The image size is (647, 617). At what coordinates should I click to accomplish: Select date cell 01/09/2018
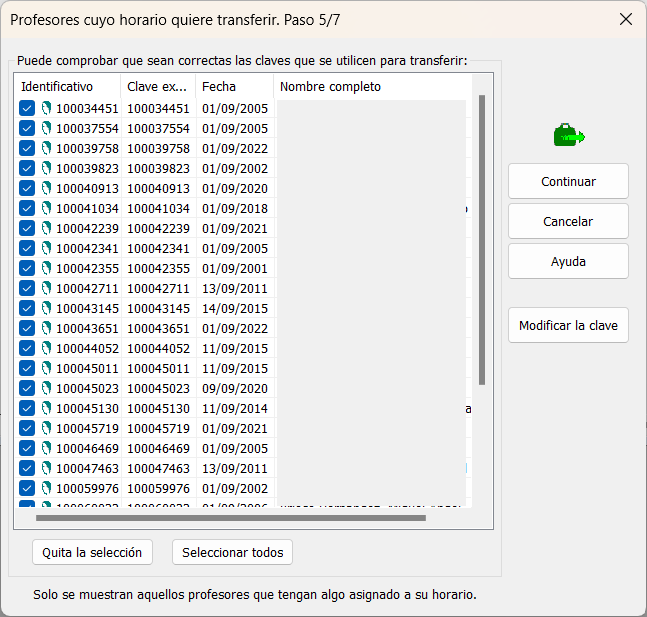click(235, 208)
